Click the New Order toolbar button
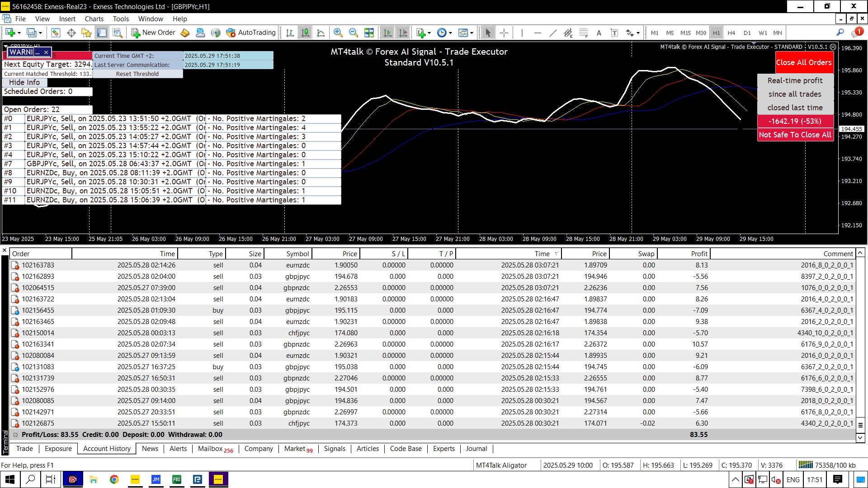Image resolution: width=868 pixels, height=488 pixels. (x=153, y=33)
